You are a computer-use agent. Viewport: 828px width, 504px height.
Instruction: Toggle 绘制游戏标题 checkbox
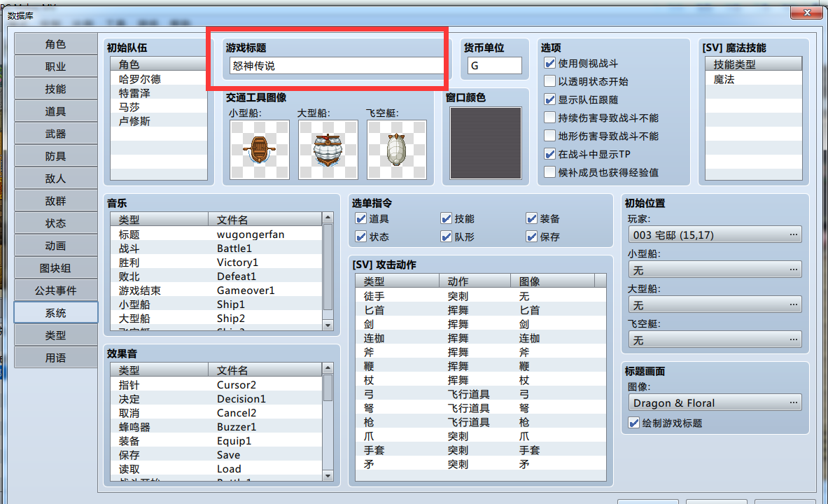click(633, 423)
